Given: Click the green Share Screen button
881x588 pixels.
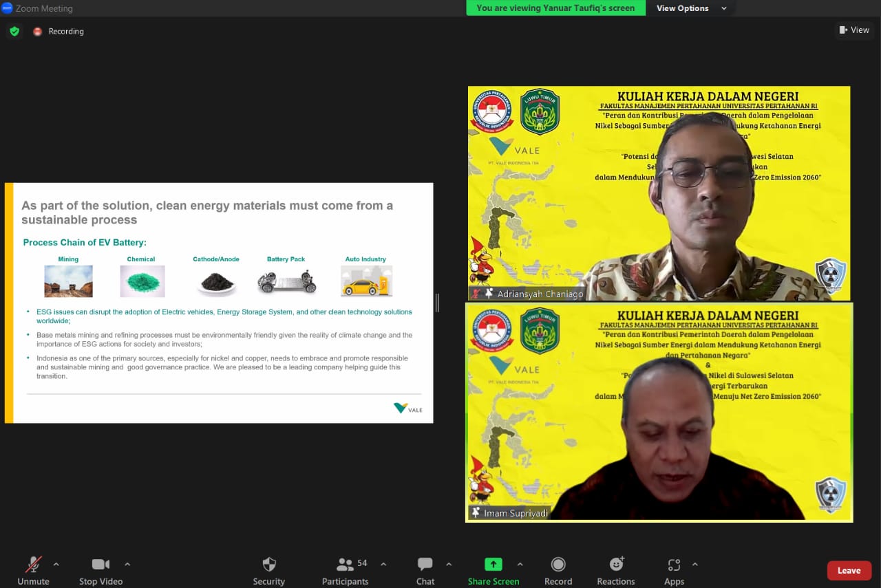Looking at the screenshot, I should tap(493, 571).
